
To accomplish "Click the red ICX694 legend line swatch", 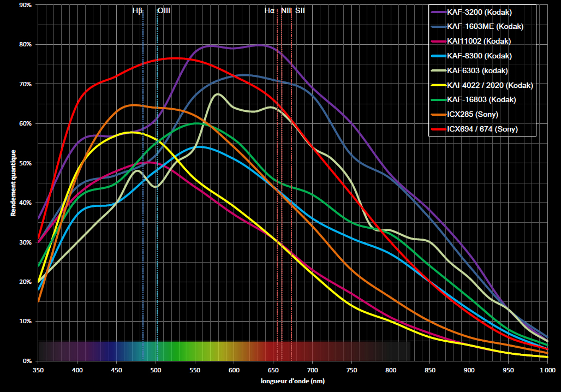I will 439,129.
